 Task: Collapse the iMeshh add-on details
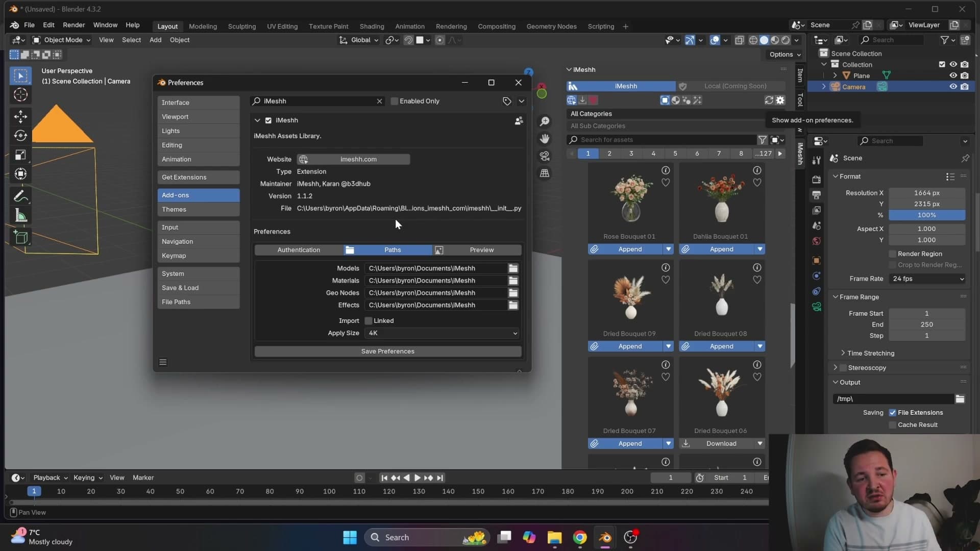tap(257, 120)
